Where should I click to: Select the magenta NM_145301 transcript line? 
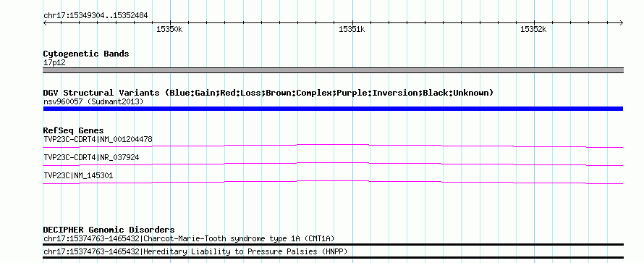(x=333, y=182)
